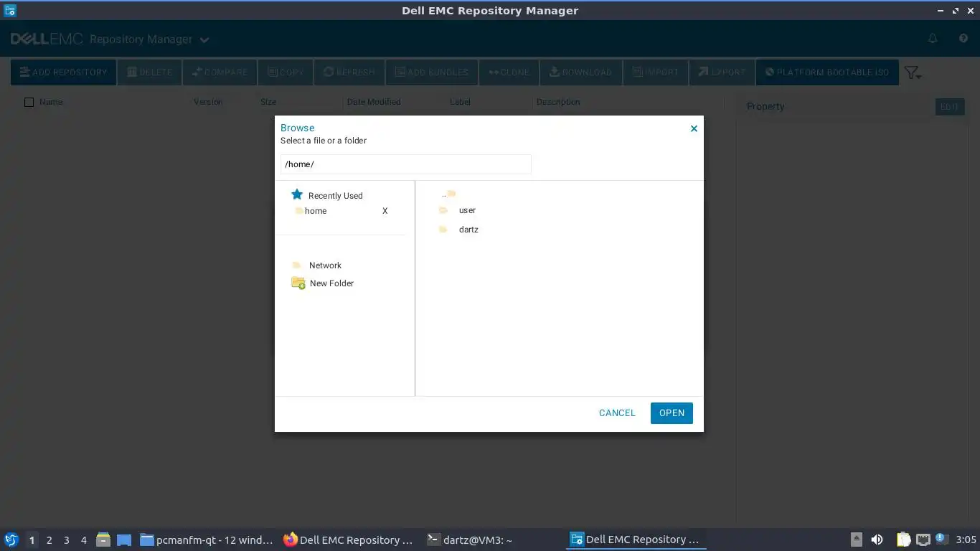Switch to virtual desktop 2

49,540
